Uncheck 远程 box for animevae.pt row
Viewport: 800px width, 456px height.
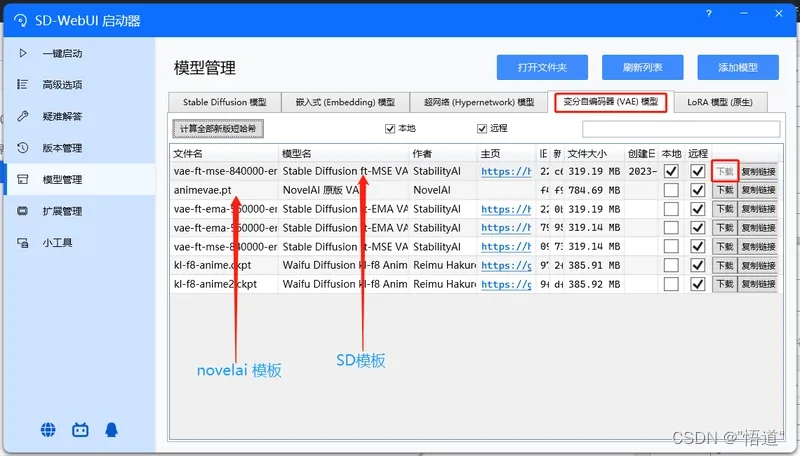(697, 190)
